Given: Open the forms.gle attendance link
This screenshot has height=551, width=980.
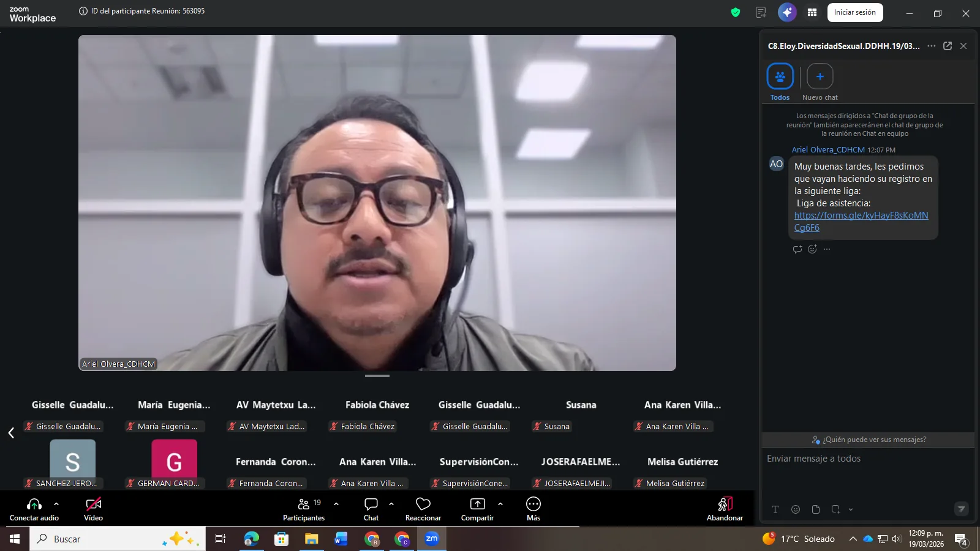Looking at the screenshot, I should pos(861,221).
